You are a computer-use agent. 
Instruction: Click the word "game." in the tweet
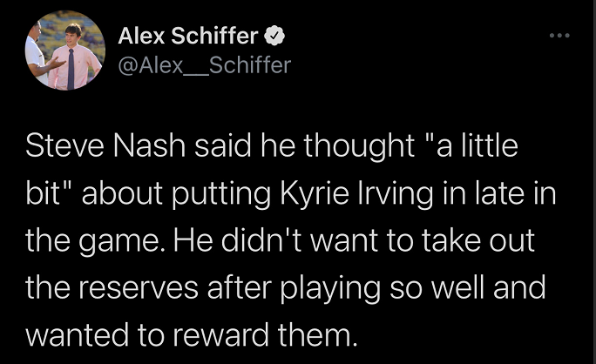click(124, 239)
